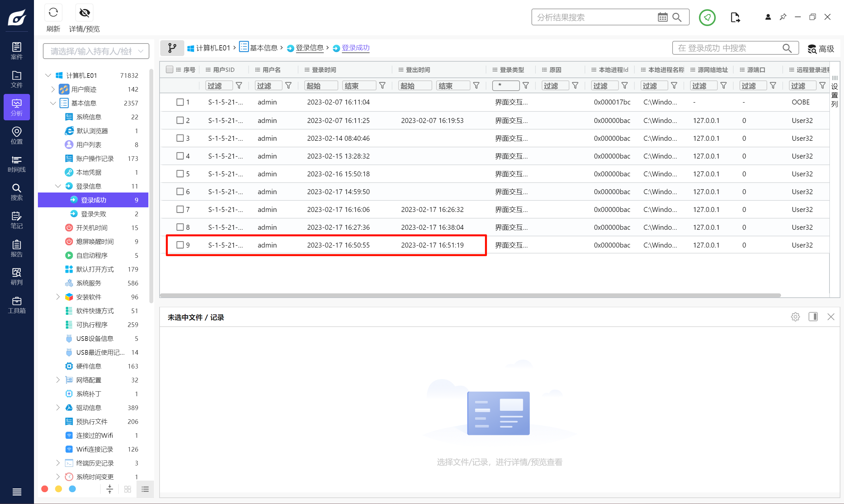This screenshot has height=504, width=844.
Task: Click the yellow color tag dot
Action: (58, 489)
